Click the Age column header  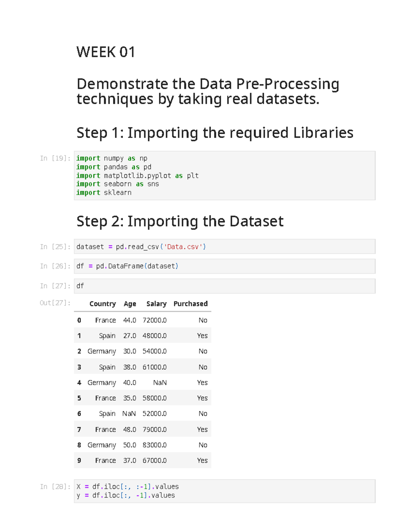[130, 304]
